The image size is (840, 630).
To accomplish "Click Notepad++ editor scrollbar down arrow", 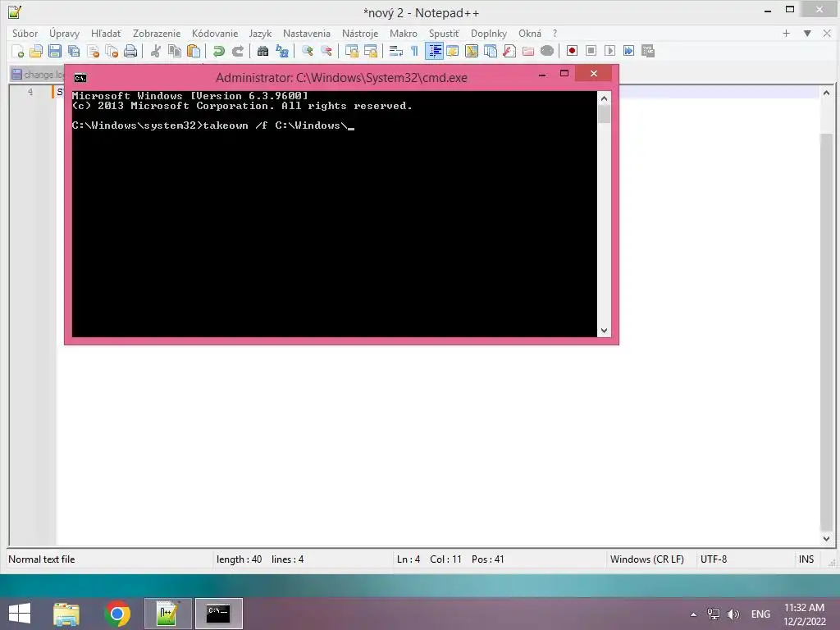I will [826, 538].
